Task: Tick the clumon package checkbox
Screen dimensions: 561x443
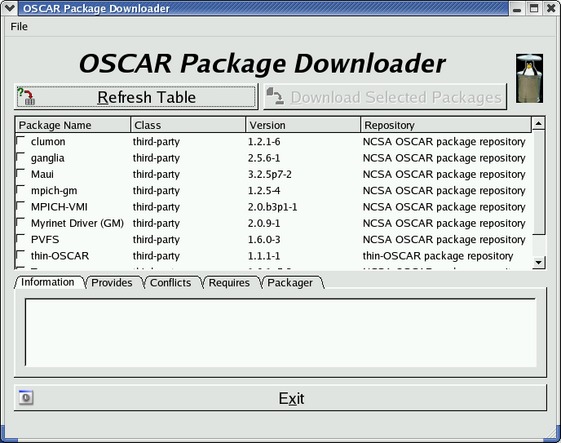Action: (21, 141)
